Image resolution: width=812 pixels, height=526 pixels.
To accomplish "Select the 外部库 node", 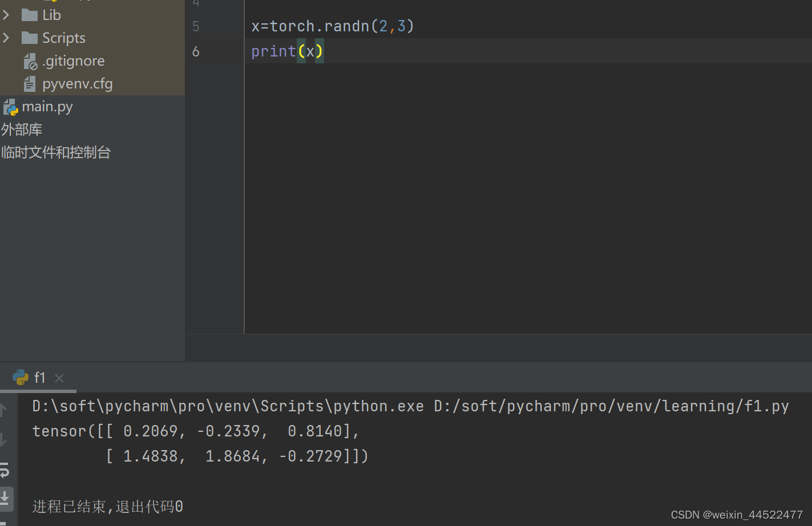I will click(22, 130).
